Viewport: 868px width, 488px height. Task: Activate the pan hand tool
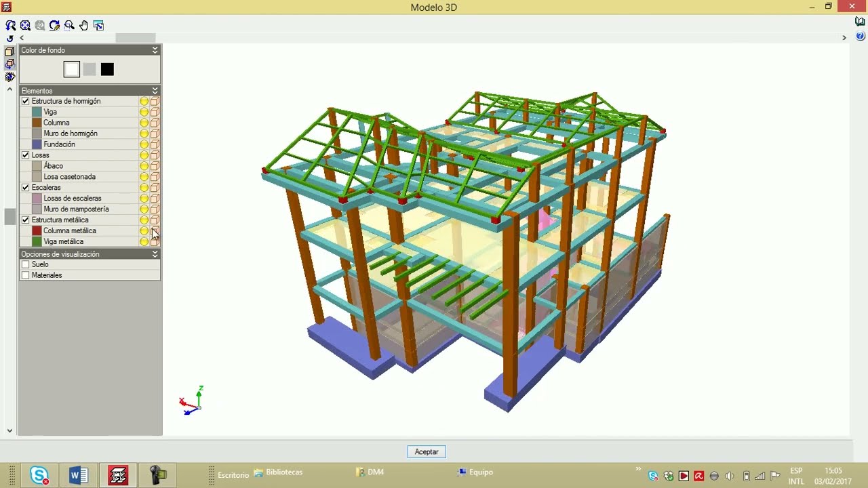click(x=83, y=26)
